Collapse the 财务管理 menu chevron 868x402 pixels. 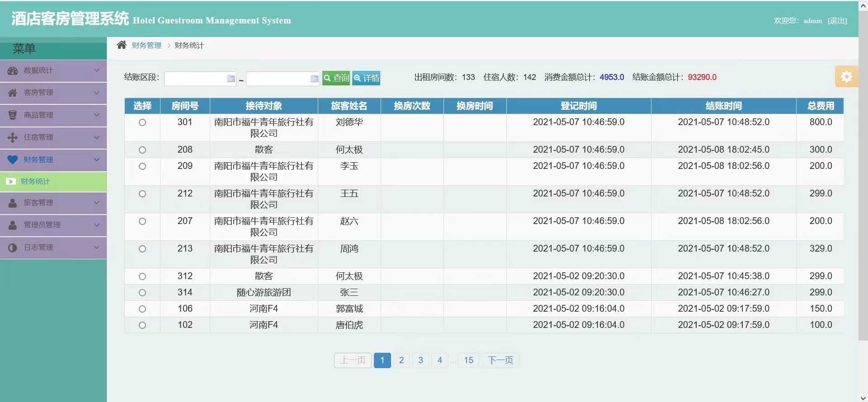point(97,159)
